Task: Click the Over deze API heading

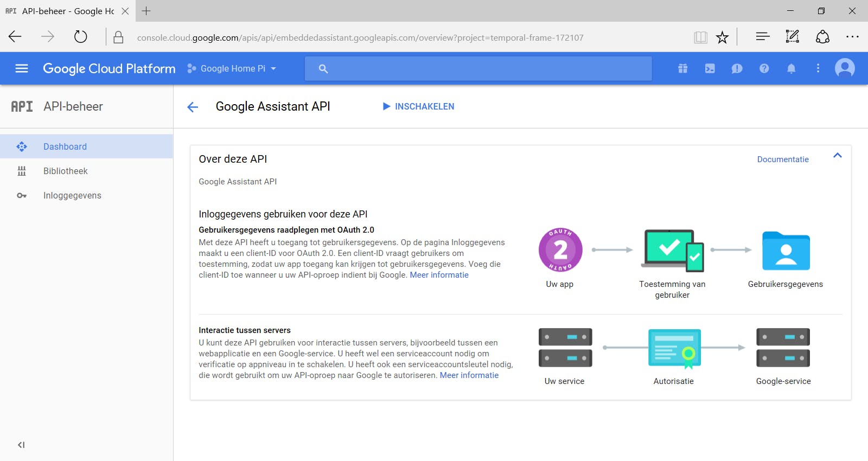Action: [x=233, y=159]
